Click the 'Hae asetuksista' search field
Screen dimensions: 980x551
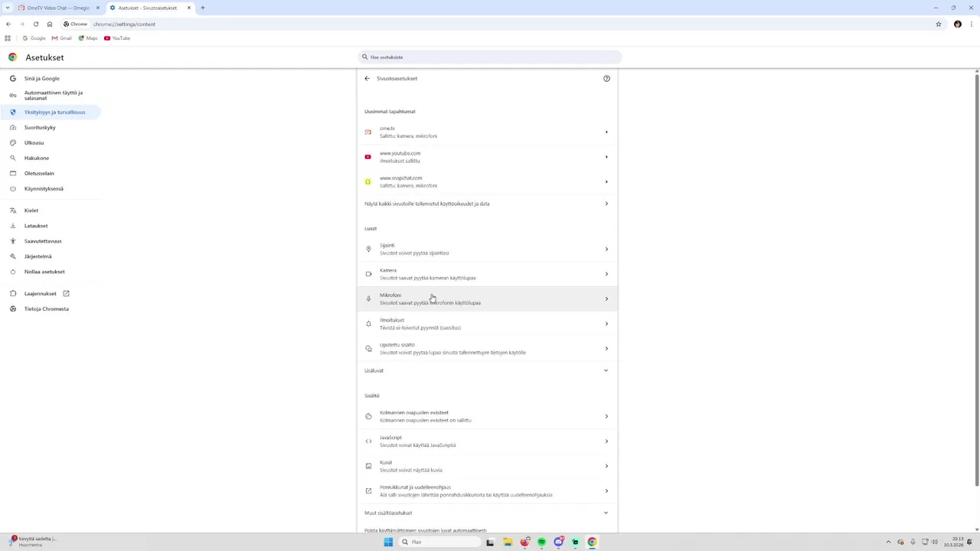tap(490, 57)
